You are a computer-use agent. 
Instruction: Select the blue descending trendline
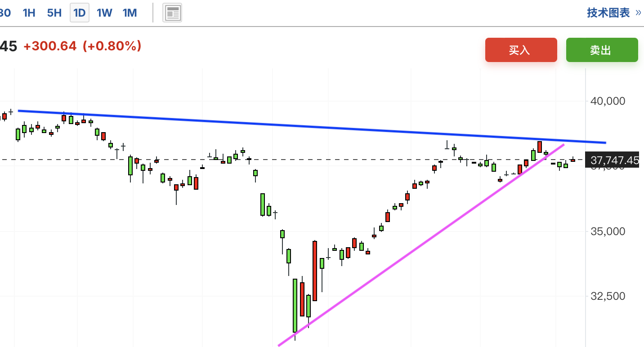(315, 126)
